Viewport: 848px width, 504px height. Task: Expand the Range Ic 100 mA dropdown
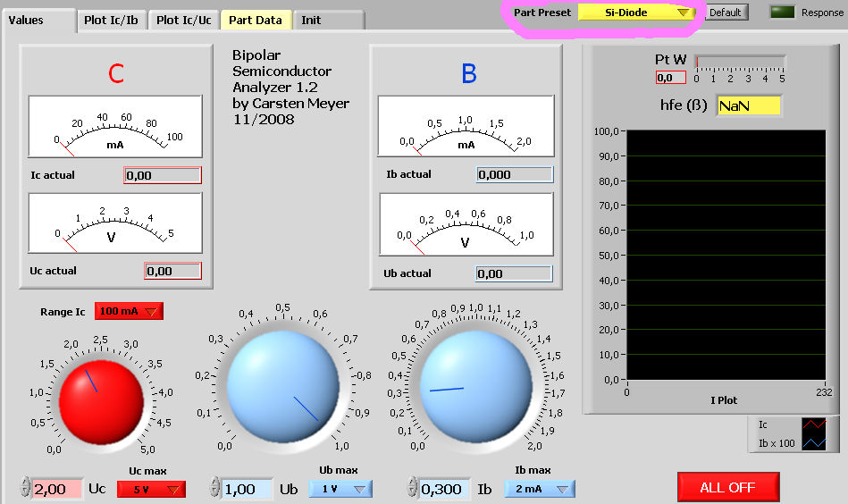[129, 312]
